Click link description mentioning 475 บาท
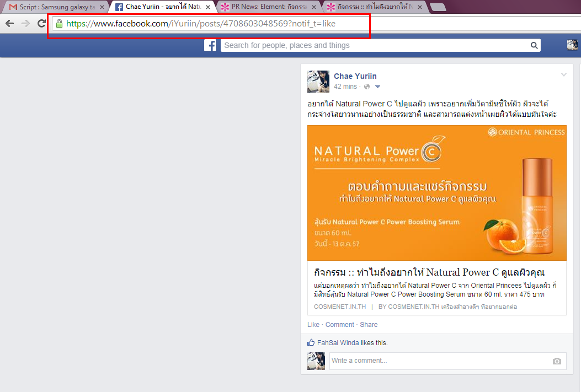This screenshot has width=581, height=392. 435,290
